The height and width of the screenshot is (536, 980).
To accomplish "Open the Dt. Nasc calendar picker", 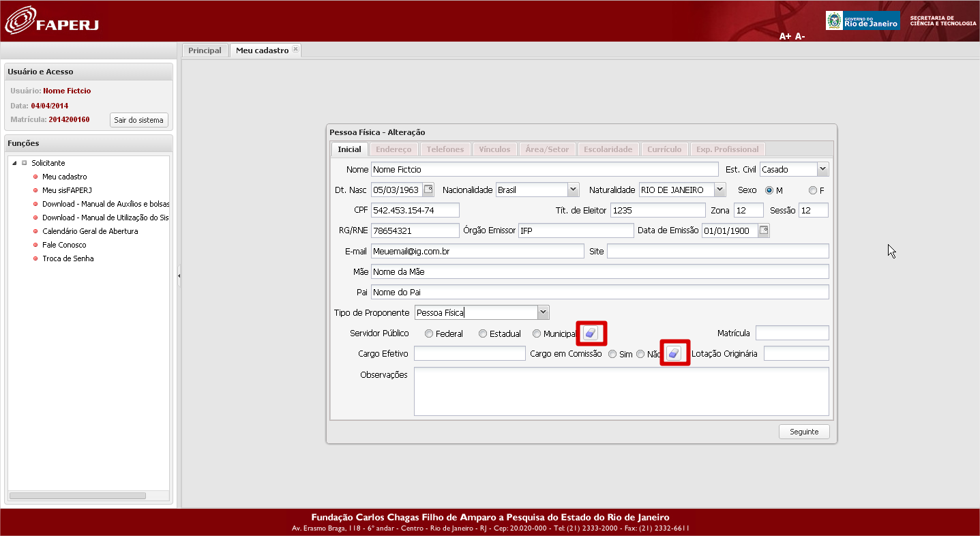I will pyautogui.click(x=428, y=190).
